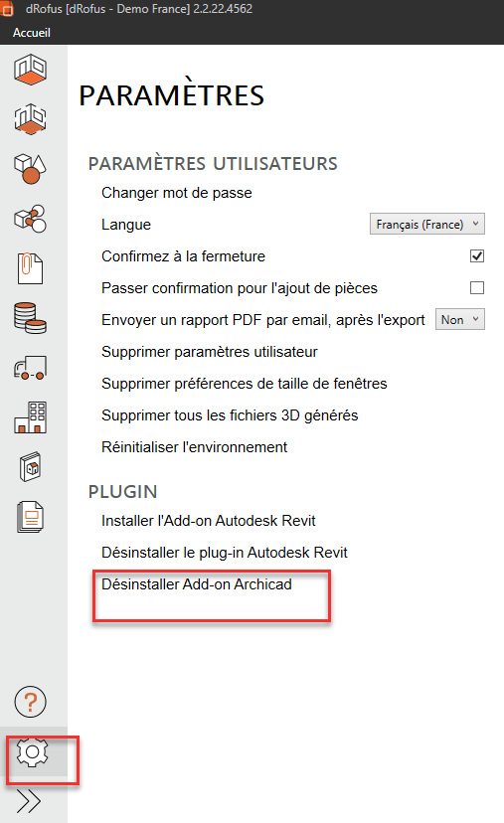Enable Passer confirmation pour l'ajout de pièces
This screenshot has width=504, height=823.
pos(477,287)
